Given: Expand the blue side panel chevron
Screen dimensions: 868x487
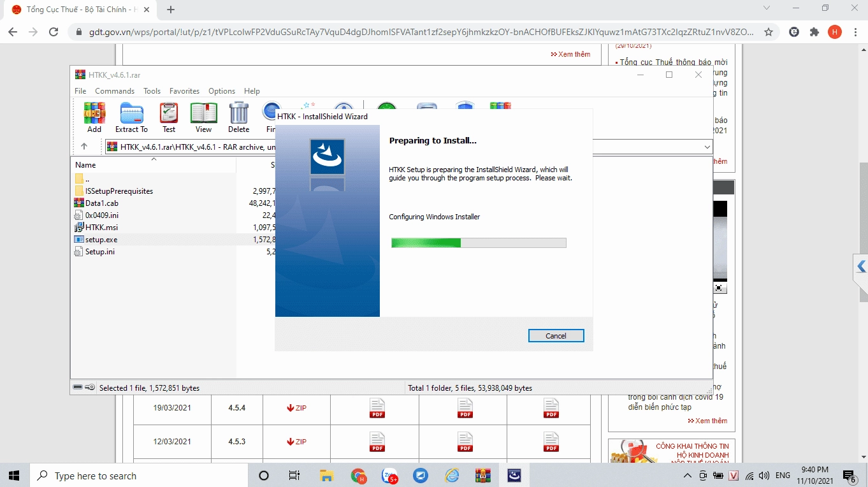Looking at the screenshot, I should [x=861, y=266].
